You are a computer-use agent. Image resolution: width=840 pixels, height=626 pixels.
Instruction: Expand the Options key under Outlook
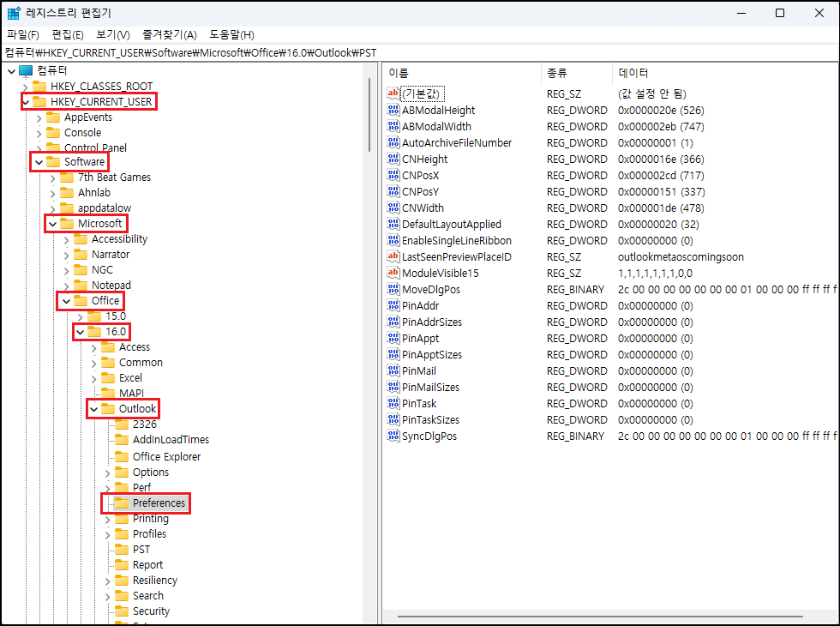click(x=108, y=473)
